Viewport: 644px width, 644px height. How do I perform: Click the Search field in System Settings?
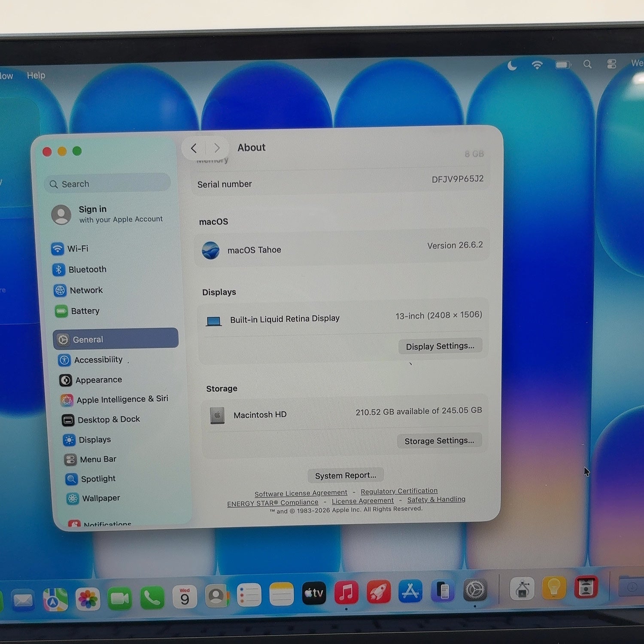[108, 183]
